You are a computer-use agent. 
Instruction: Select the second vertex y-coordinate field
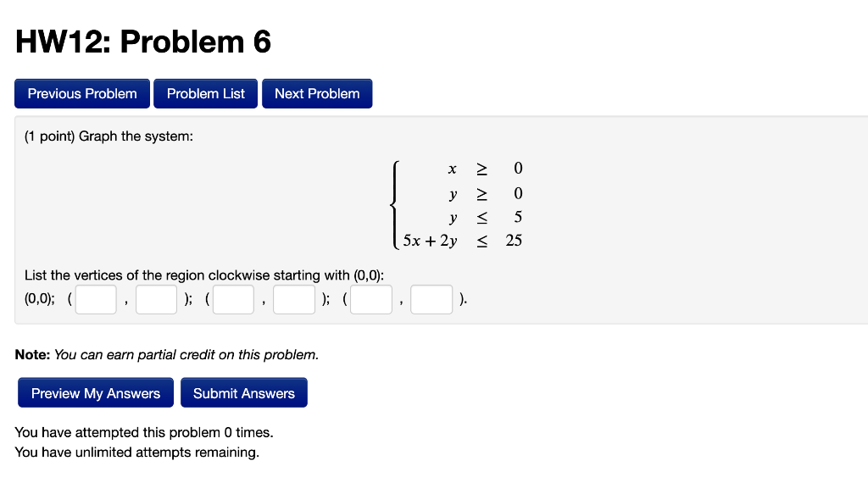pyautogui.click(x=294, y=299)
